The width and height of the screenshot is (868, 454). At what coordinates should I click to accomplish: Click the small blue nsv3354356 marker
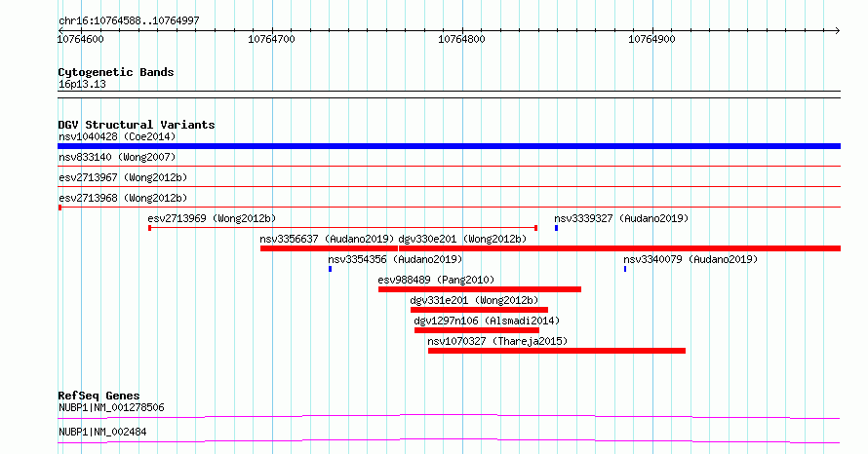330,269
